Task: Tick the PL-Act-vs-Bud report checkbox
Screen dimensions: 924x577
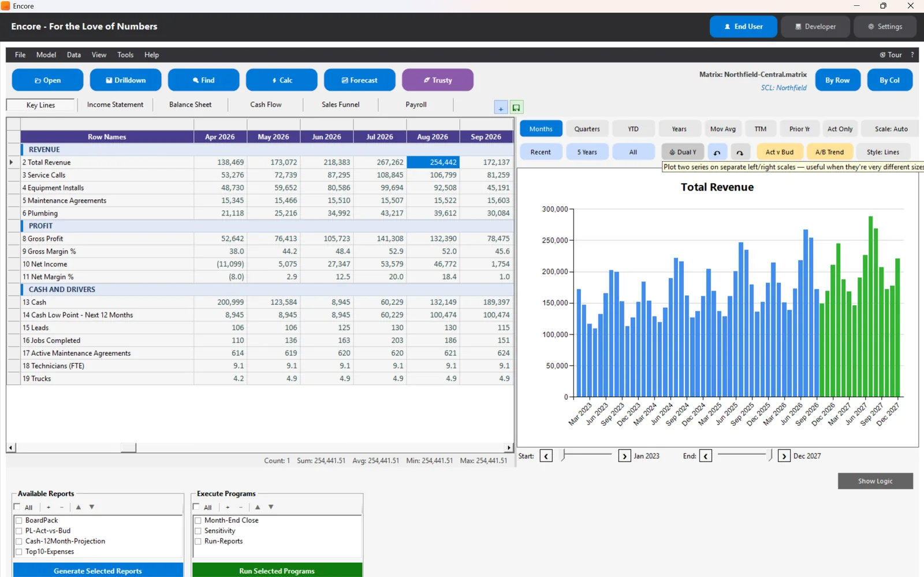Action: (x=19, y=531)
